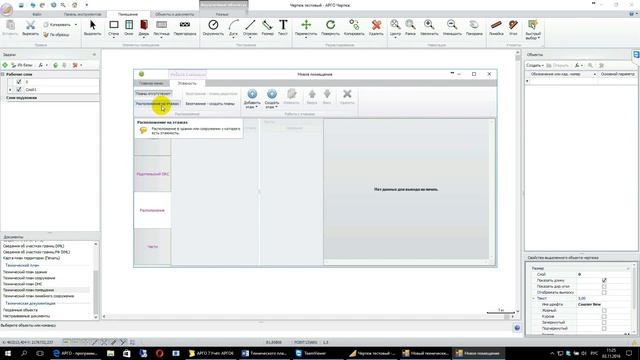Collapse the Текст property group
Viewport: 640px width, 360px height.
pyautogui.click(x=533, y=299)
